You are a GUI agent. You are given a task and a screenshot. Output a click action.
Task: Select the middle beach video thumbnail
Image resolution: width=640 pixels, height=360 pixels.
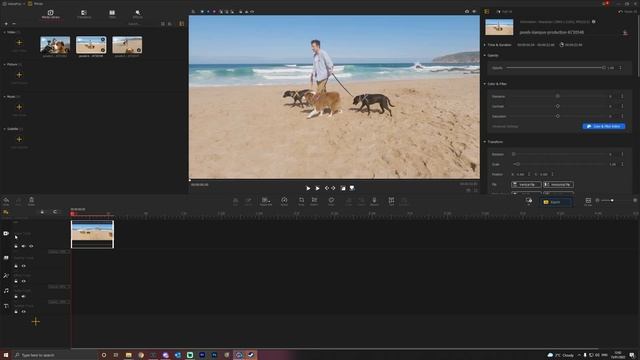point(91,45)
